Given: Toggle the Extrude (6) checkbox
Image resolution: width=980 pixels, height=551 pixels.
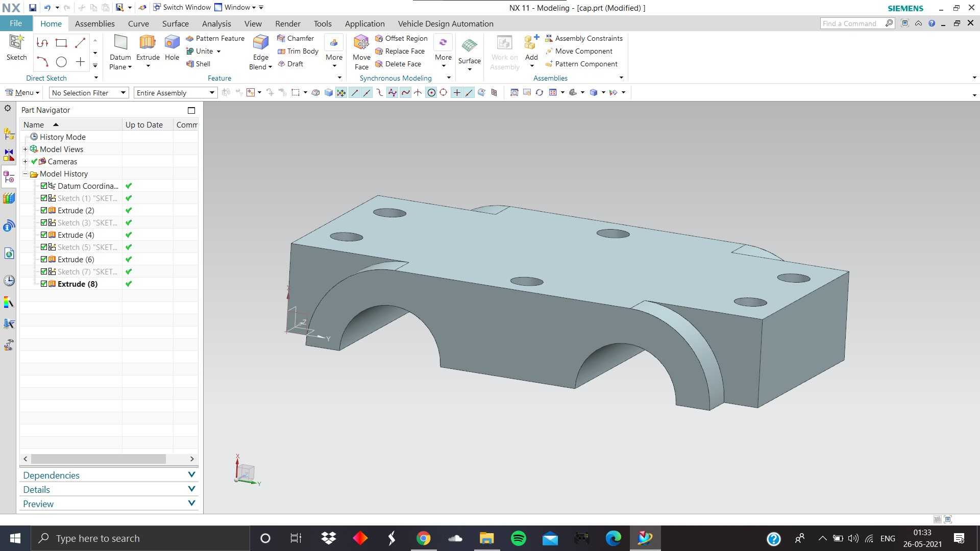Looking at the screenshot, I should [44, 259].
